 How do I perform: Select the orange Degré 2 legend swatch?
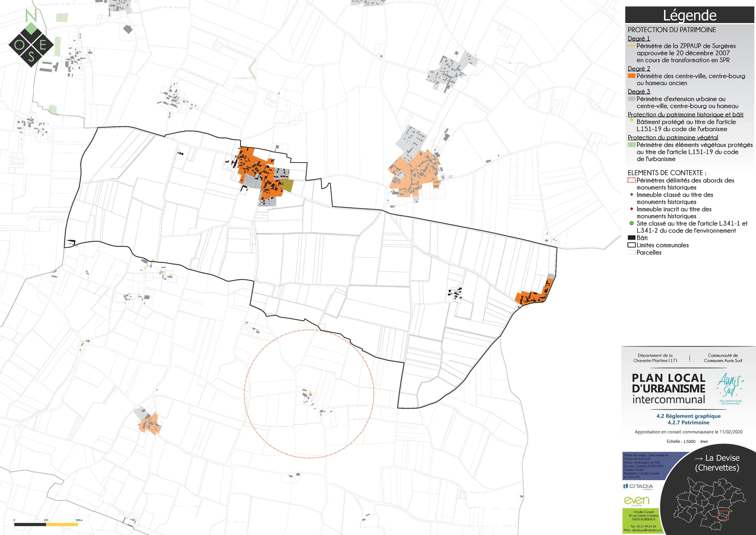pos(632,76)
